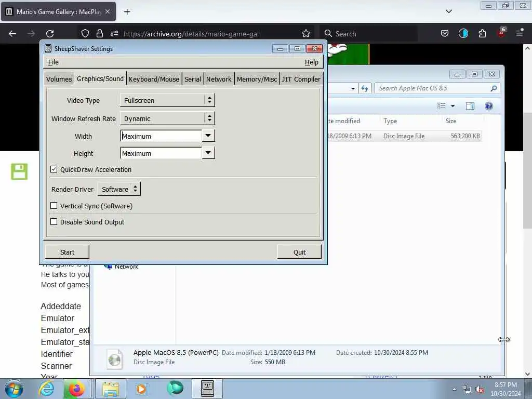Sort Explorer files by Size column
This screenshot has width=532, height=399.
coord(450,121)
